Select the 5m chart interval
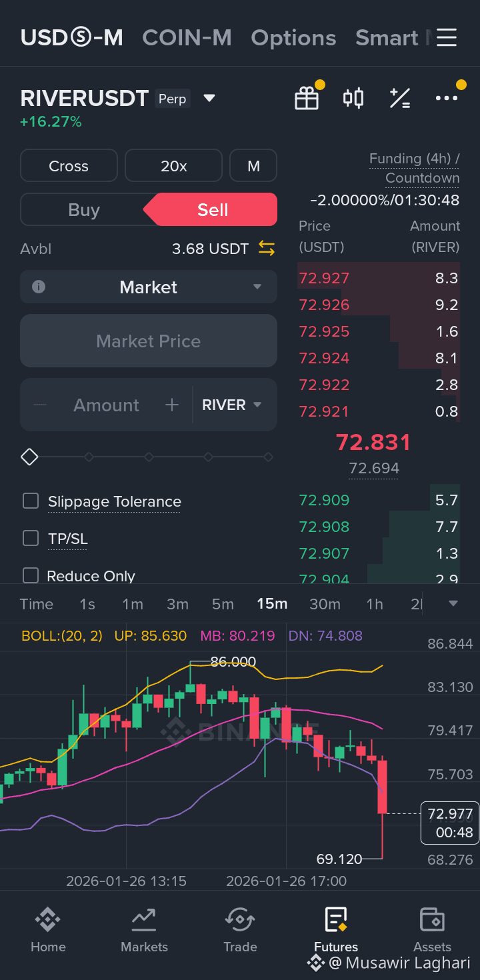Viewport: 480px width, 980px height. (x=223, y=604)
